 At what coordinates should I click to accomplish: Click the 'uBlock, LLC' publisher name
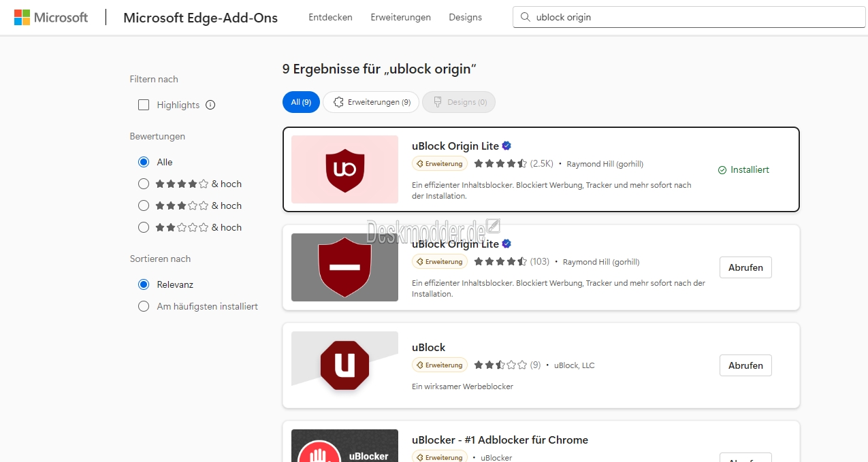575,365
